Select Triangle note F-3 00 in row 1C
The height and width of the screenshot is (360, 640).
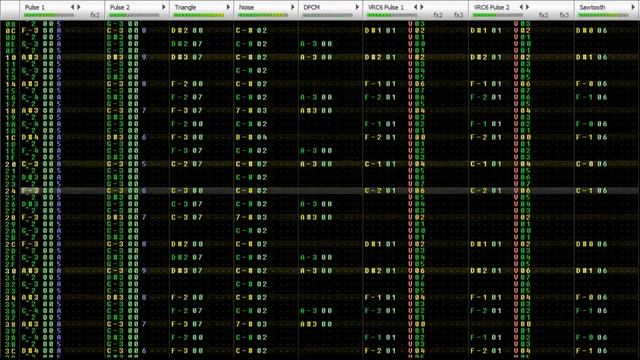187,137
